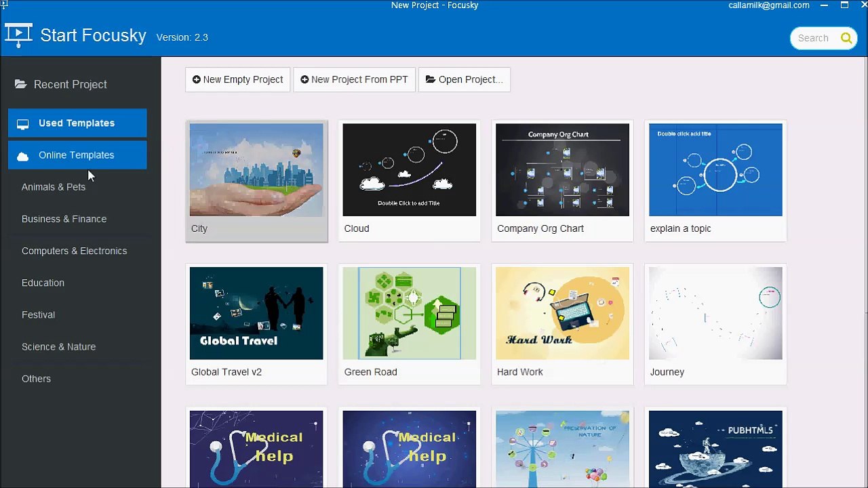Click the Green Road name label
Viewport: 868px width, 488px height.
(x=370, y=372)
